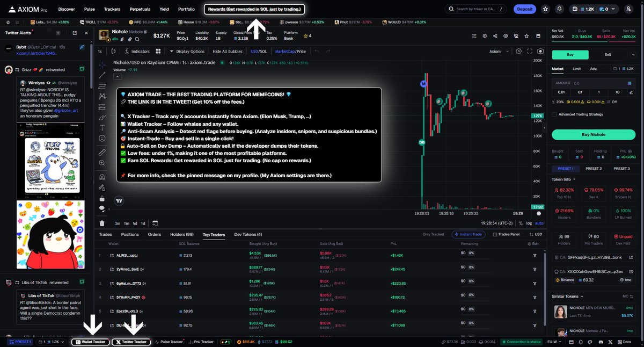The height and width of the screenshot is (347, 644).
Task: Click the Buy Nichole button
Action: 593,134
